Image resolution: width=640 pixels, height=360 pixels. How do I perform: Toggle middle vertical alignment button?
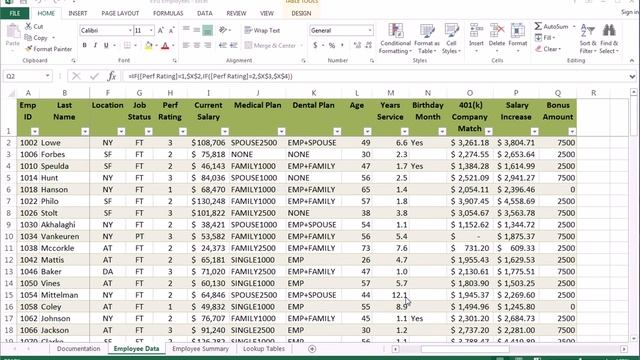(197, 30)
